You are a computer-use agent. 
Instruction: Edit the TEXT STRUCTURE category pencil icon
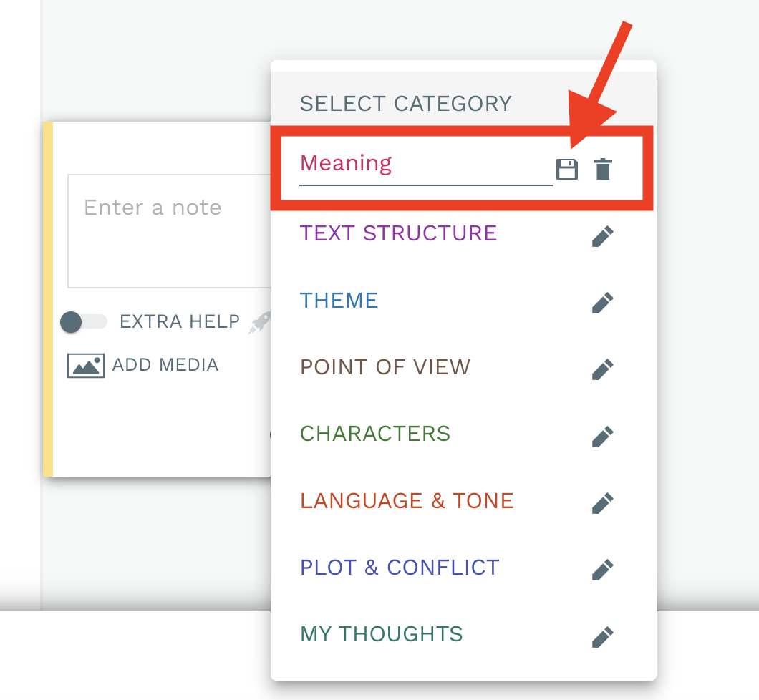(603, 237)
